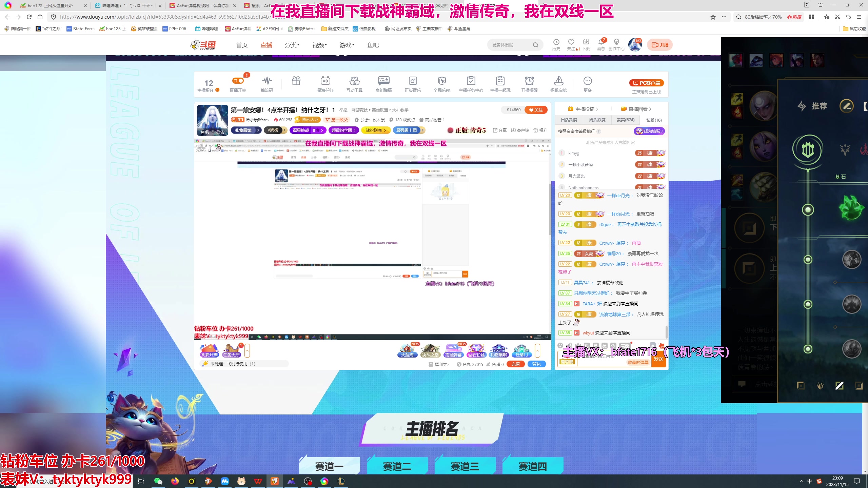
Task: Expand the 分类 navigation dropdown
Action: 291,45
